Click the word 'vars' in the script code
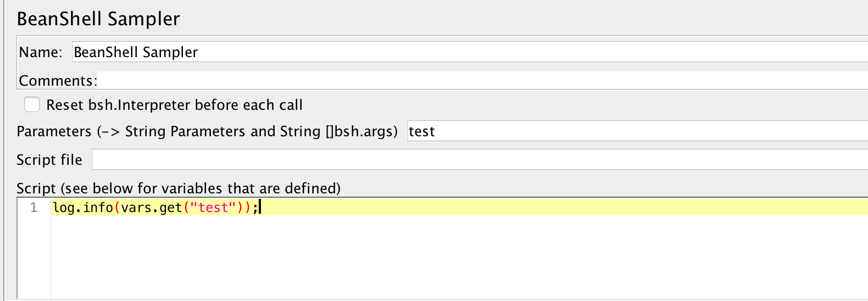The height and width of the screenshot is (301, 868). click(x=136, y=208)
